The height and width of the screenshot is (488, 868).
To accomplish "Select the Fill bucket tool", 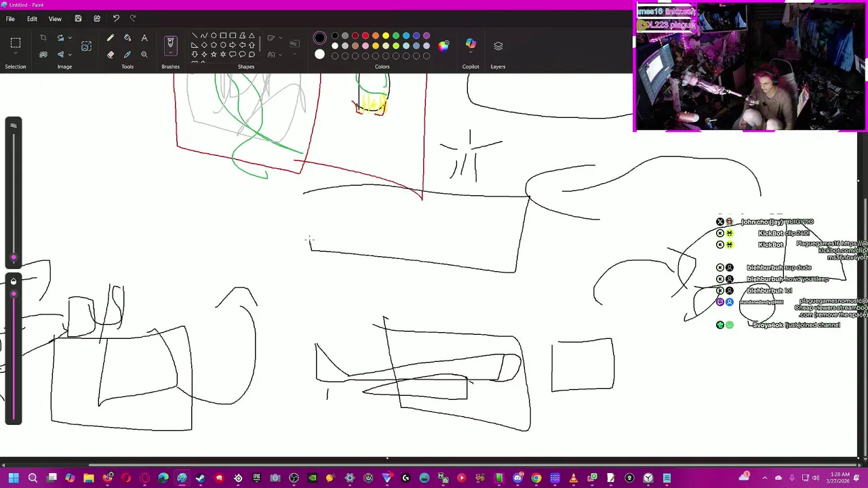I will coord(127,38).
